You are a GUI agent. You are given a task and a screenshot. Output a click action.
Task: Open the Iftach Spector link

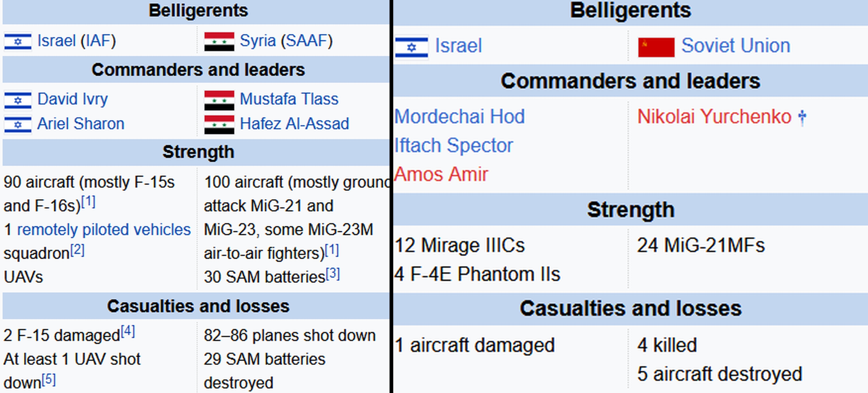(454, 145)
